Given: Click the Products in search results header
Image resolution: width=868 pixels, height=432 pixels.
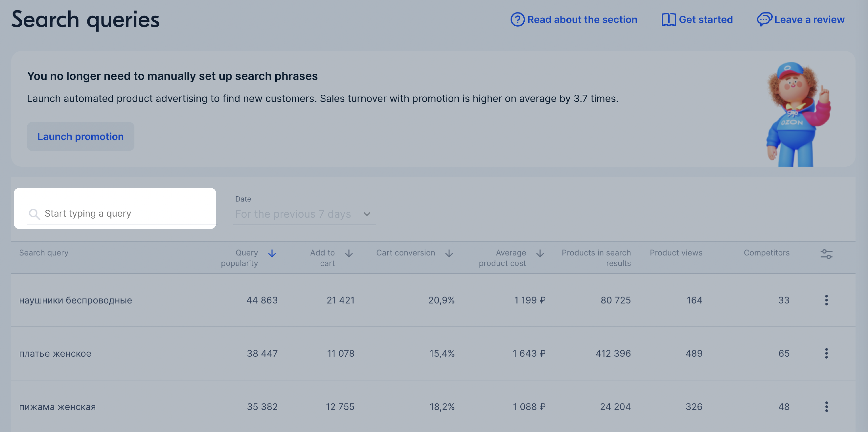Looking at the screenshot, I should (596, 258).
